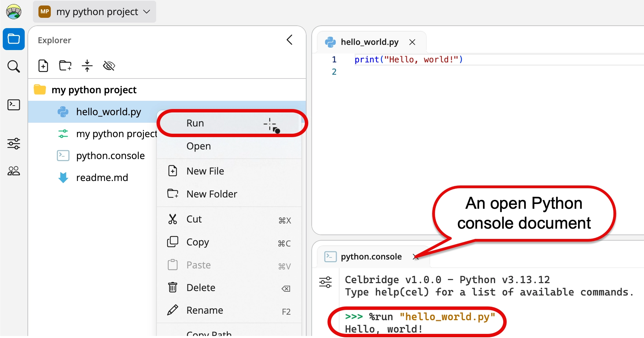Open the 'my python project' project dropdown
The width and height of the screenshot is (644, 338).
click(94, 12)
